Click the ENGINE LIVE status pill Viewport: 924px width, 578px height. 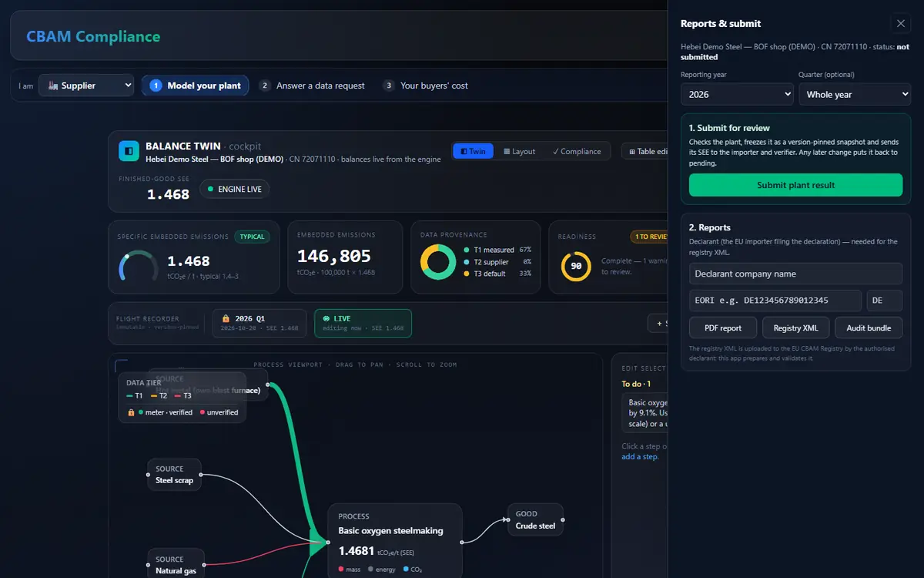235,189
